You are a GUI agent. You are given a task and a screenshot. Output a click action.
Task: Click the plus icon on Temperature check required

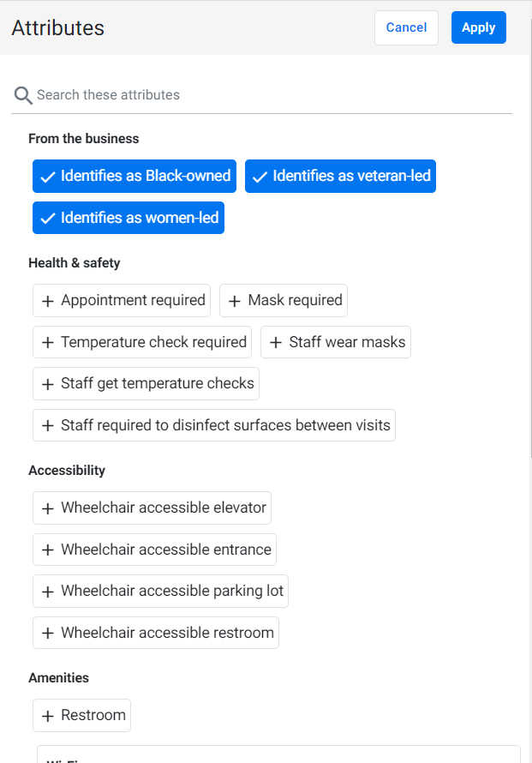[x=48, y=343]
